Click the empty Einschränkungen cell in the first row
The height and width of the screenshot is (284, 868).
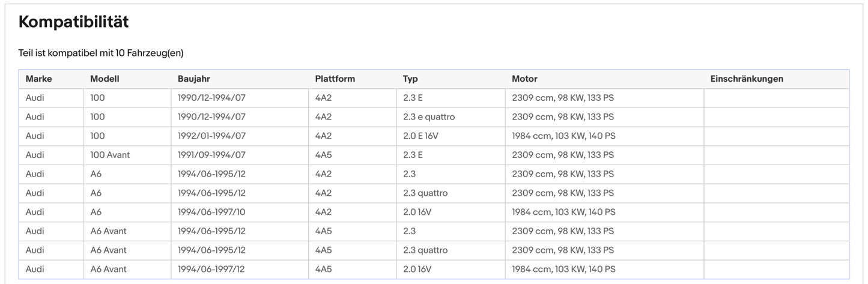point(775,98)
